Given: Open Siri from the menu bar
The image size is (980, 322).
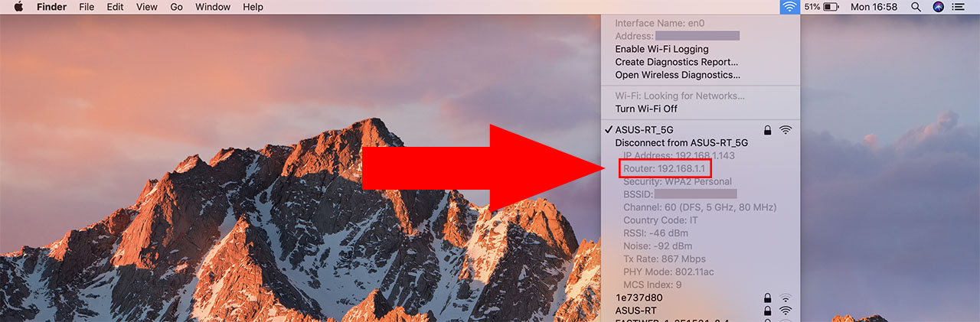Looking at the screenshot, I should [938, 7].
